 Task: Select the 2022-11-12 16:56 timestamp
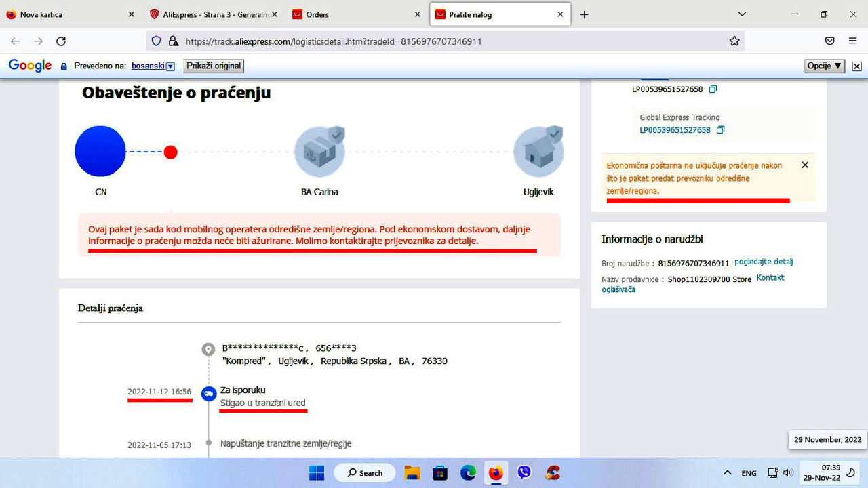point(159,392)
